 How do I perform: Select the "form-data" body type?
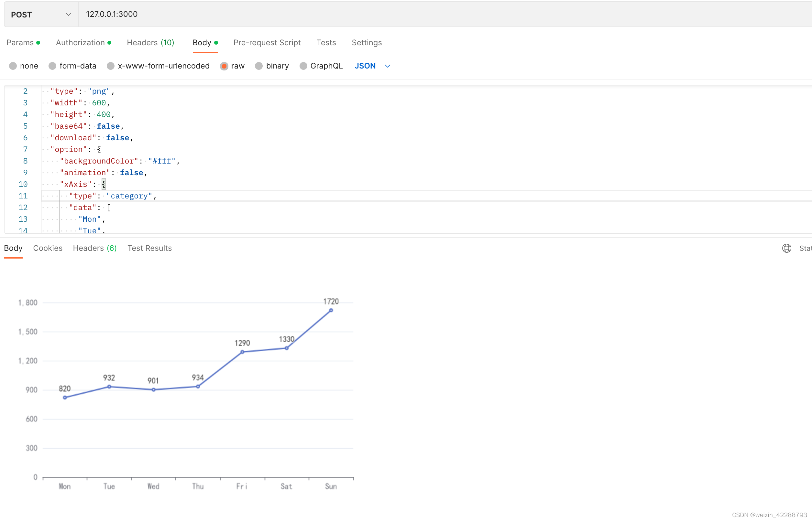(x=72, y=66)
